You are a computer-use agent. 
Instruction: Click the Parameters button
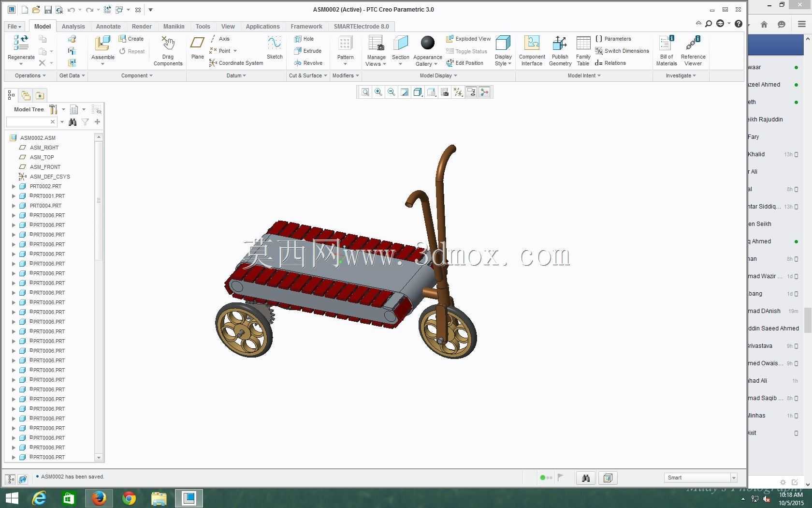(x=613, y=39)
